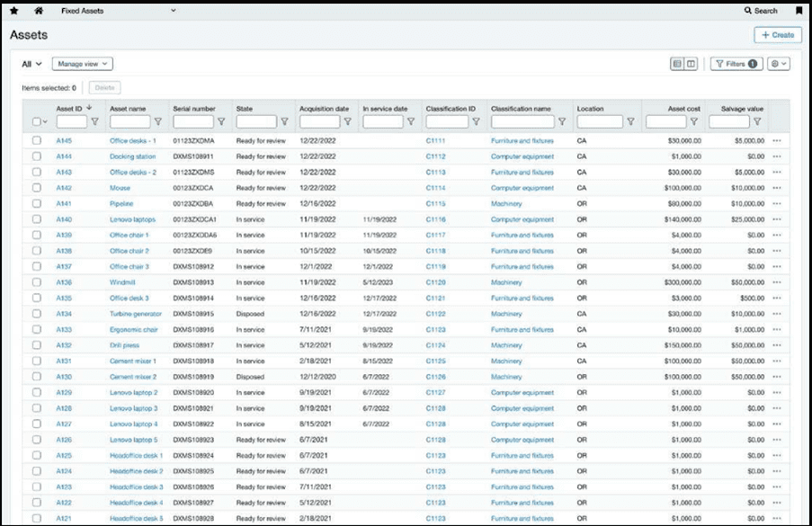Open Docking station asset link
The image size is (812, 526).
132,156
